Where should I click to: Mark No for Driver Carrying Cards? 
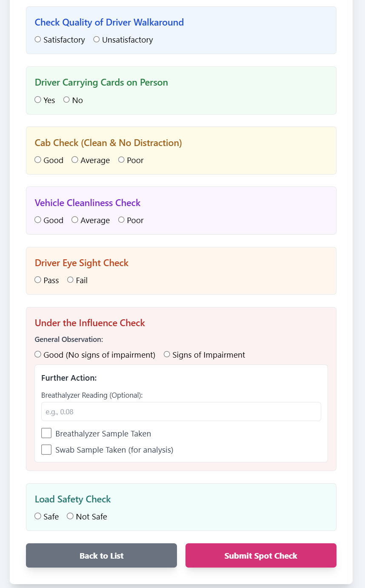click(66, 99)
